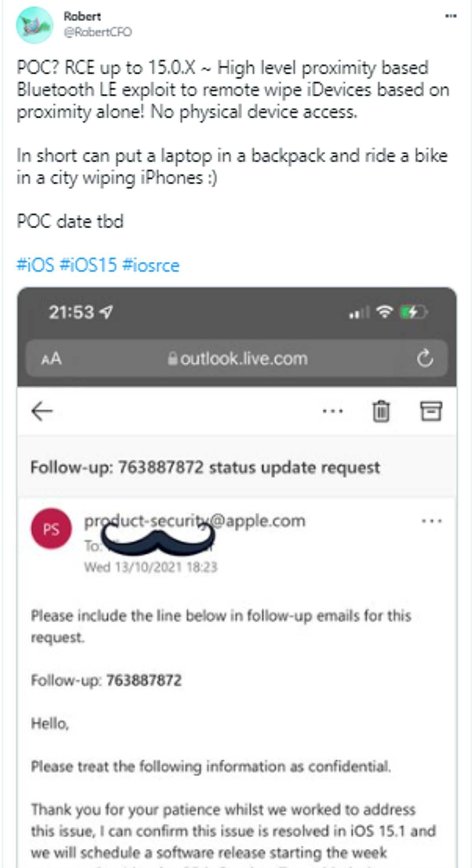Archive the email with the box icon
The image size is (472, 868).
tap(431, 411)
